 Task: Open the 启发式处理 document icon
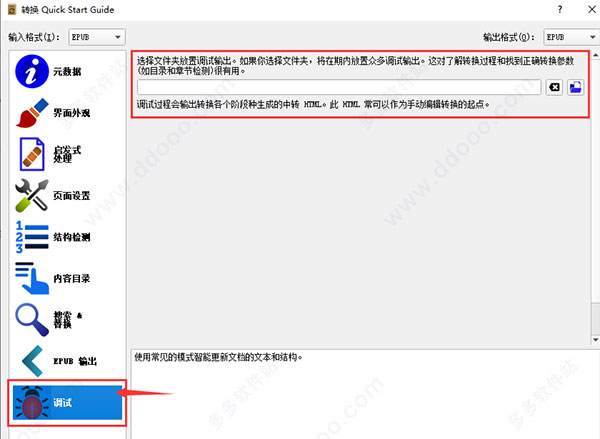(x=32, y=154)
